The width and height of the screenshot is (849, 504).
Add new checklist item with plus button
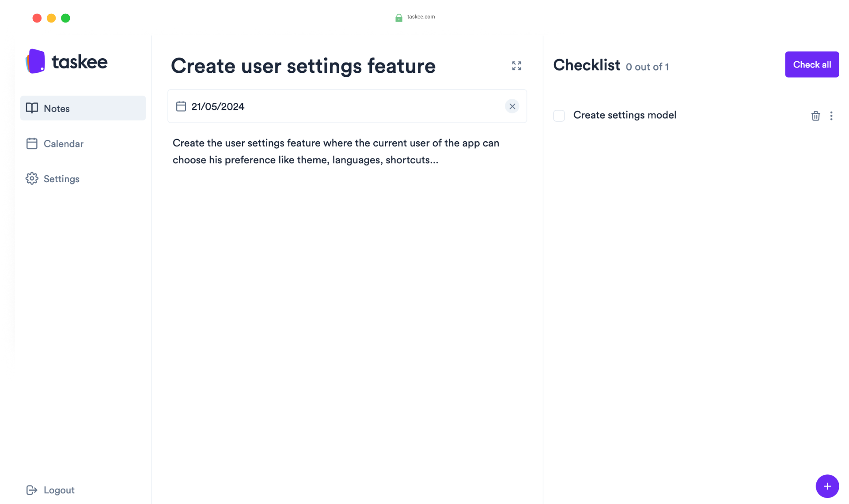827,486
